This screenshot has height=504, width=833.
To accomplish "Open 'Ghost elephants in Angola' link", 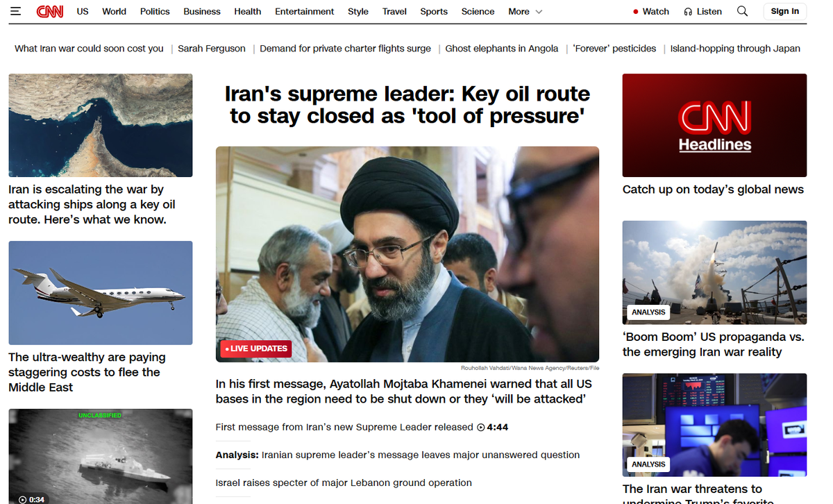I will pos(502,49).
